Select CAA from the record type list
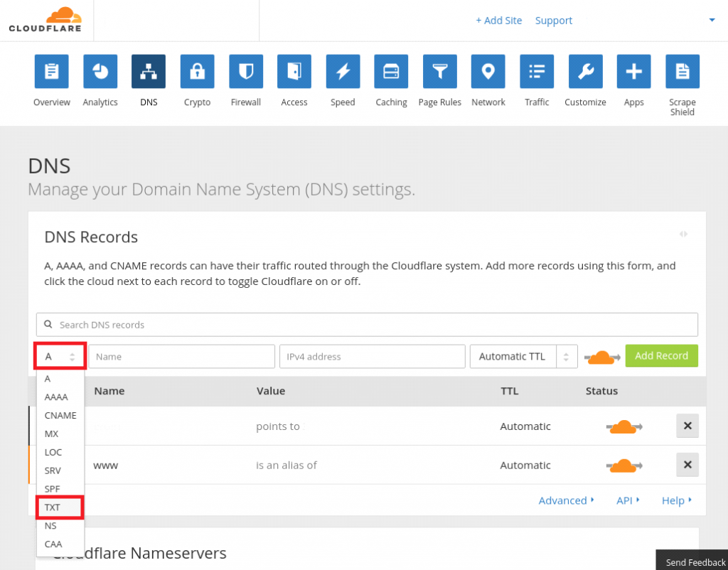Image resolution: width=728 pixels, height=570 pixels. click(60, 544)
